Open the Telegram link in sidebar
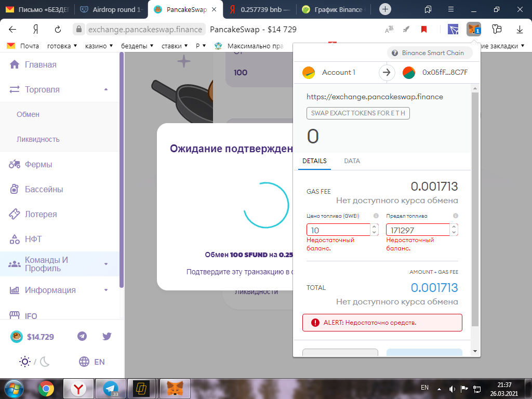Screen dimensions: 532x399 [82, 336]
